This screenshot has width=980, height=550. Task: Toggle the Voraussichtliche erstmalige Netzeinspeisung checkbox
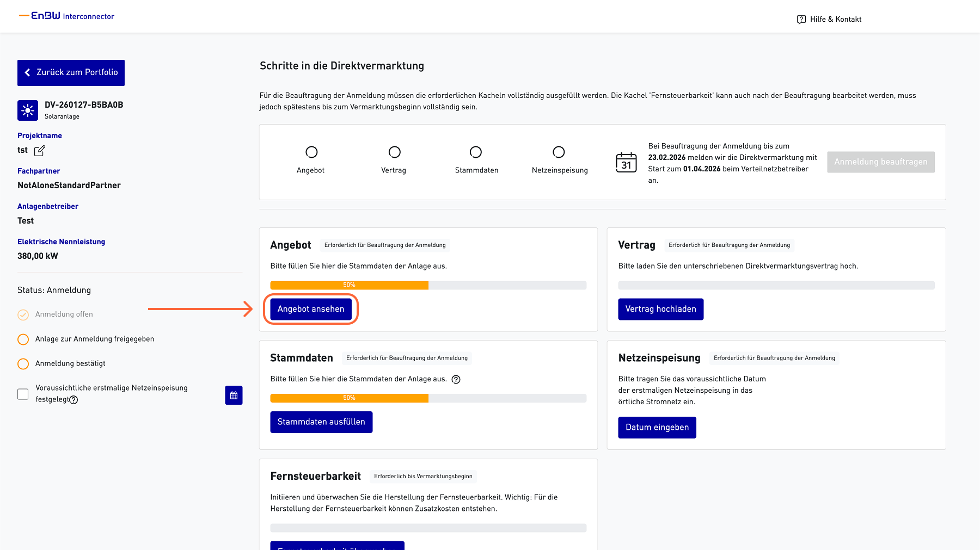[x=23, y=394]
